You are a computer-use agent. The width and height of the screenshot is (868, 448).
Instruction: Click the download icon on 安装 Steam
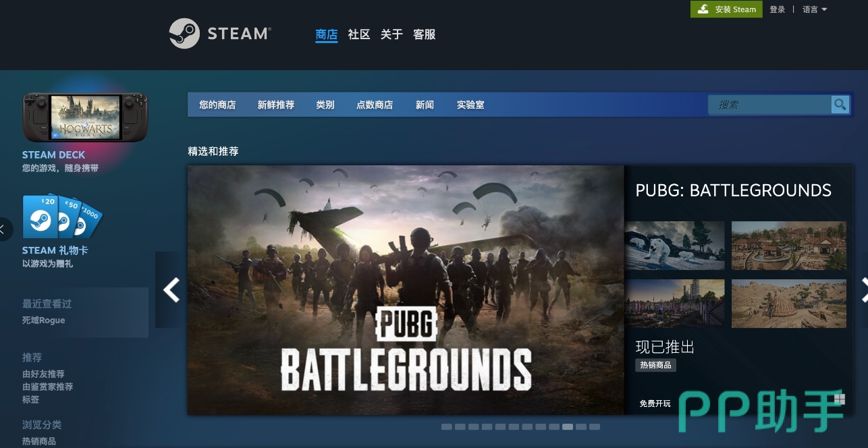click(703, 9)
